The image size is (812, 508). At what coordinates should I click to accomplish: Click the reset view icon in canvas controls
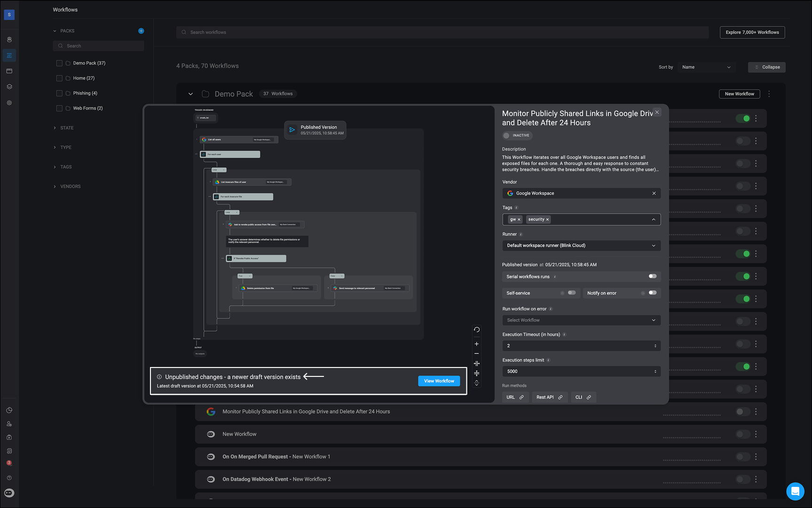[x=476, y=329]
